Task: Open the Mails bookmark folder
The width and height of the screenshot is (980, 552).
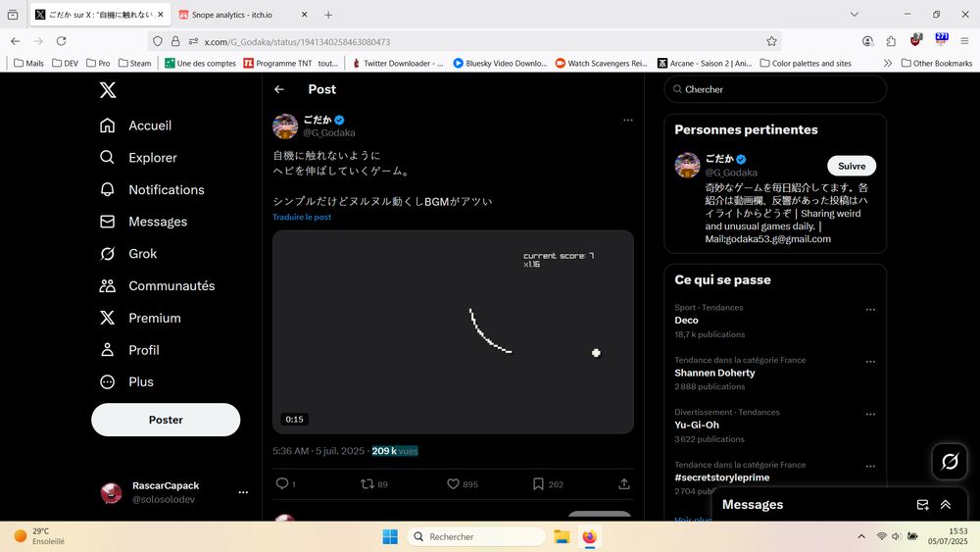Action: pos(28,63)
